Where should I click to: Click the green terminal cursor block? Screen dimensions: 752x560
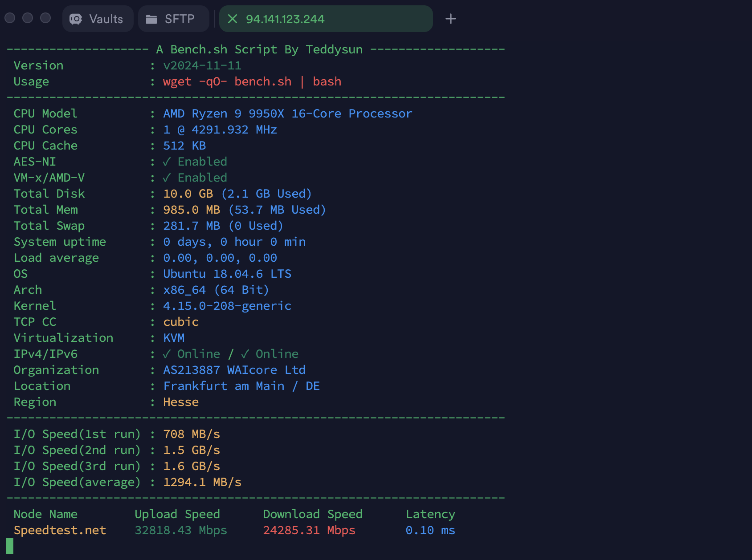click(10, 546)
